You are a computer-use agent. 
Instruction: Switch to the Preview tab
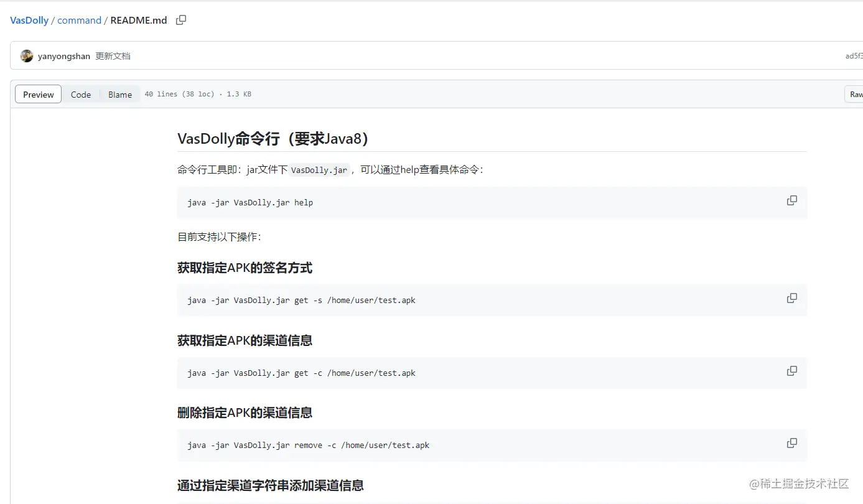click(39, 95)
